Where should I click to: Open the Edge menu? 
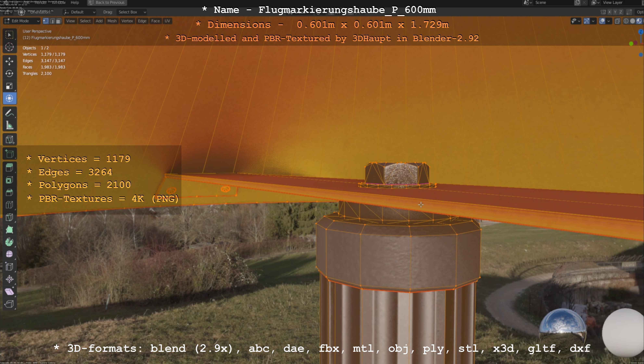(x=142, y=21)
